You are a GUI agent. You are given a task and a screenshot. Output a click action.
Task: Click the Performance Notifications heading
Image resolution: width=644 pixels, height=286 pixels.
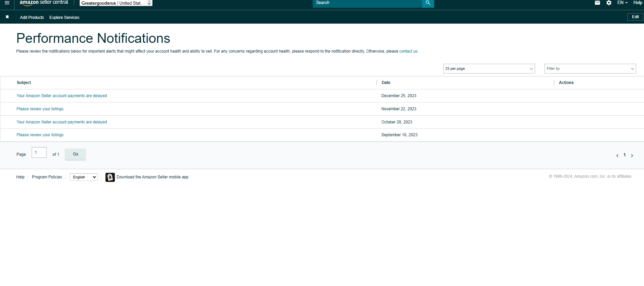(x=93, y=38)
